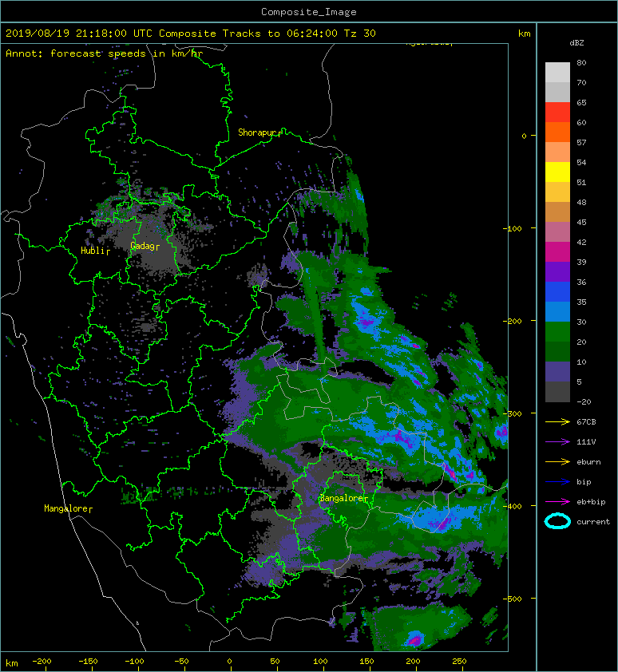The height and width of the screenshot is (672, 618).
Task: Pick the dark gray bottom swatch in dBZ scale
Action: (557, 391)
